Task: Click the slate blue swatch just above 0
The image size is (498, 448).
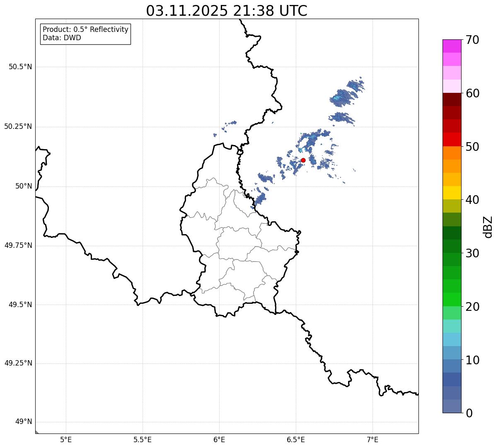Action: click(x=452, y=406)
